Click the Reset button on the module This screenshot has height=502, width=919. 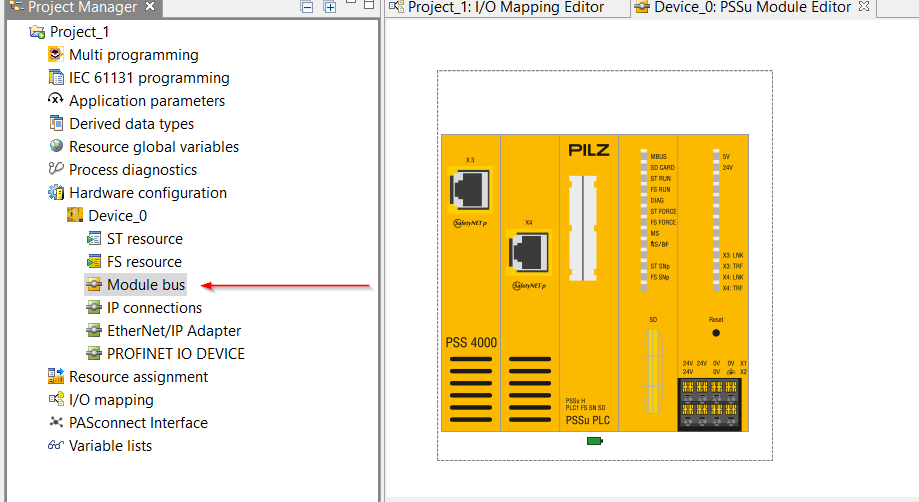[x=716, y=333]
